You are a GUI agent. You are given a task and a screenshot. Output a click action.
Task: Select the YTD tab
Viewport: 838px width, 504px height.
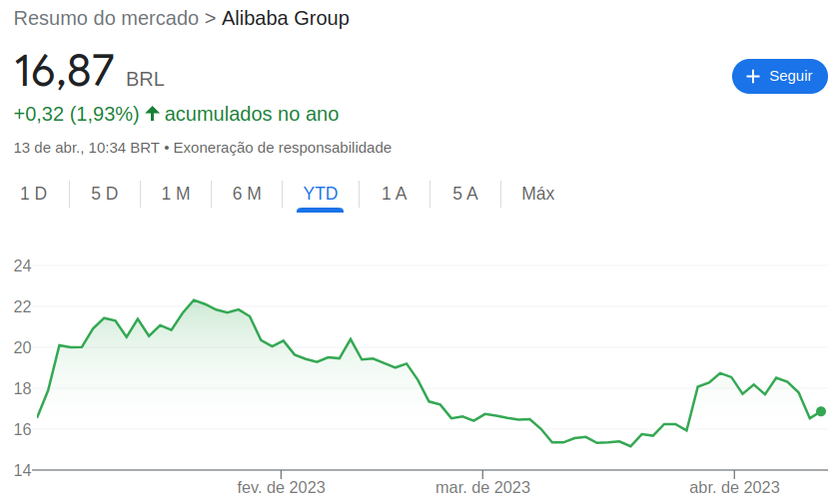click(x=321, y=194)
